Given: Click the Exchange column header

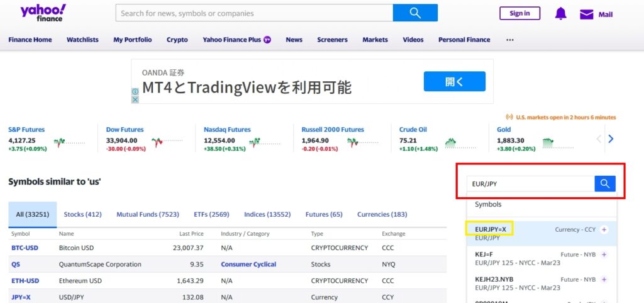Looking at the screenshot, I should [394, 234].
